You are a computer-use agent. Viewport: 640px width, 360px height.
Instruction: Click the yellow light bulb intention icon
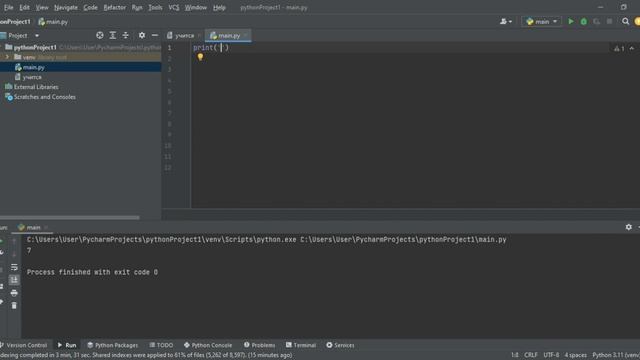200,57
